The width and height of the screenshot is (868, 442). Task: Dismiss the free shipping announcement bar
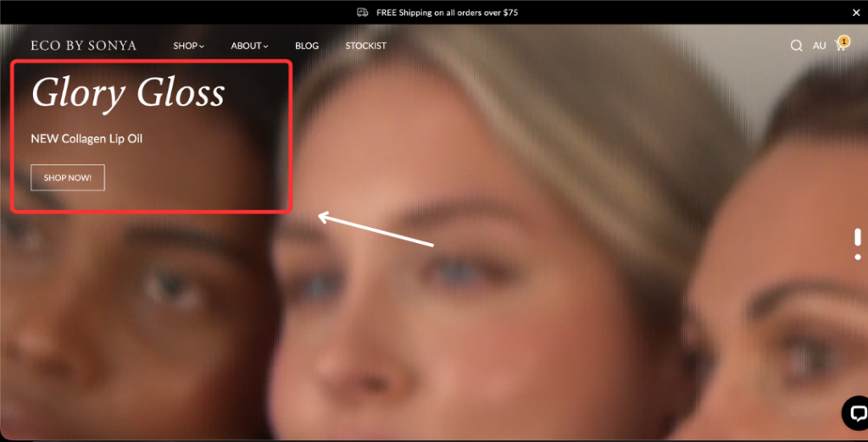click(x=856, y=12)
